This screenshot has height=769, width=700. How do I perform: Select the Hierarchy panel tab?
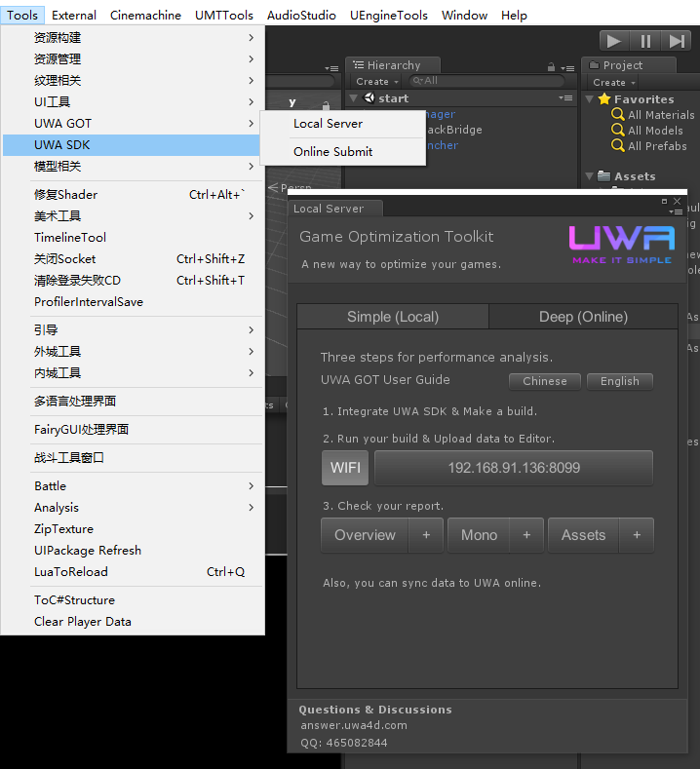[x=394, y=65]
